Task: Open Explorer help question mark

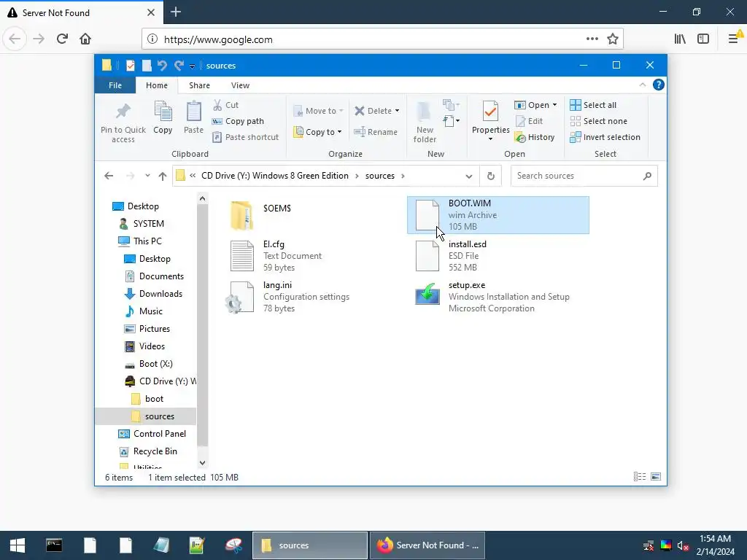Action: pyautogui.click(x=659, y=85)
